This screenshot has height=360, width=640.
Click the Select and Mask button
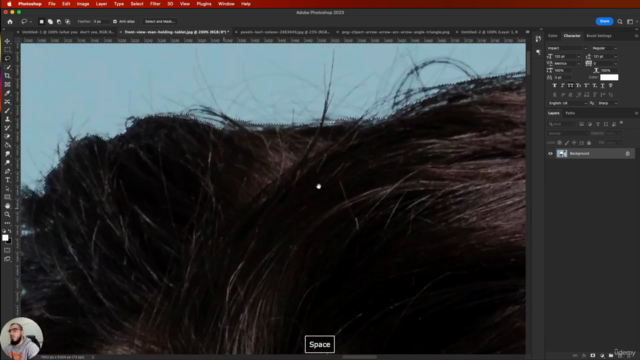point(160,22)
